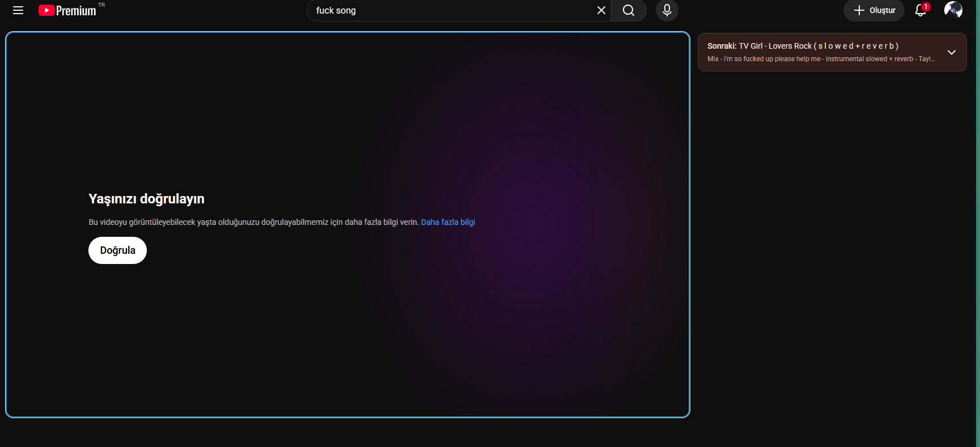980x447 pixels.
Task: Start voice search with microphone
Action: (667, 10)
